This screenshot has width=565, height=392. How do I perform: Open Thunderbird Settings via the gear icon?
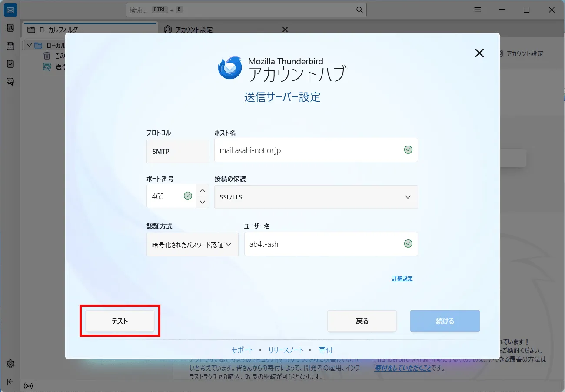10,364
